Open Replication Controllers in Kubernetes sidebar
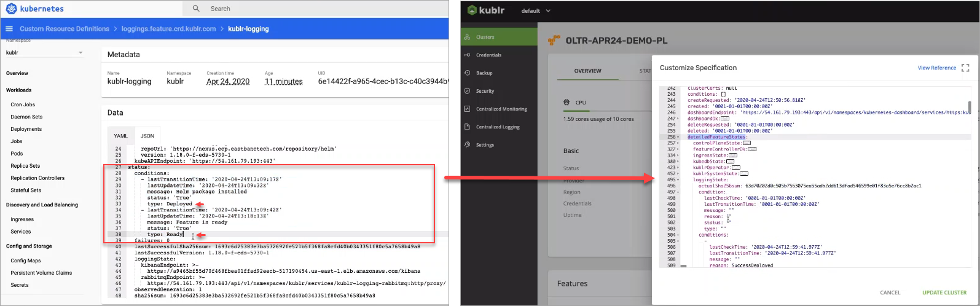Screen dimensions: 980x306 (x=37, y=178)
